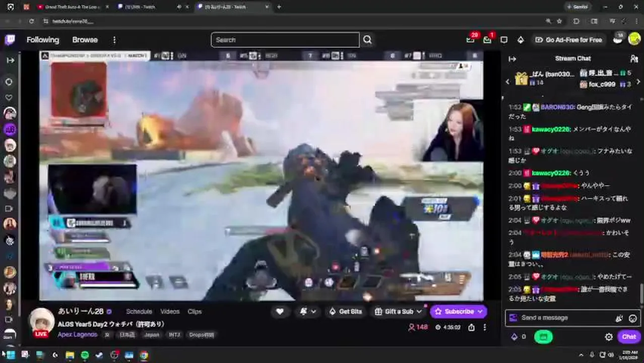Open the Subscribe dropdown arrow

click(480, 312)
